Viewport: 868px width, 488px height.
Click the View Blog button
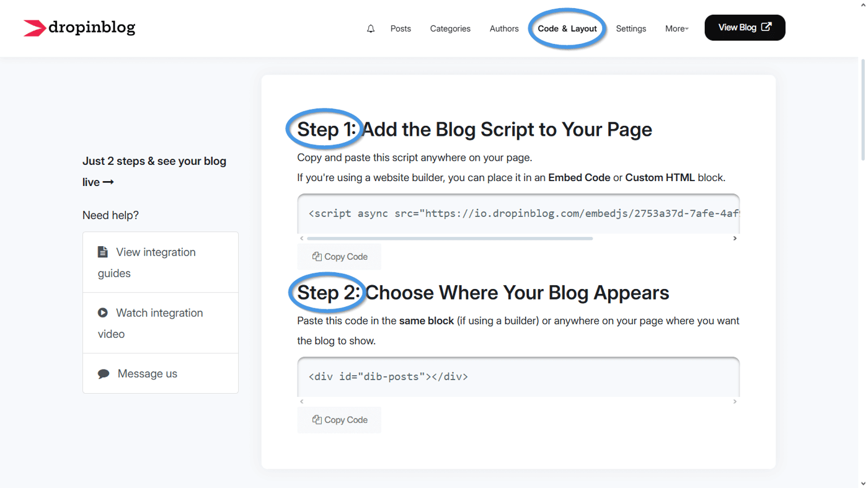[x=745, y=28]
